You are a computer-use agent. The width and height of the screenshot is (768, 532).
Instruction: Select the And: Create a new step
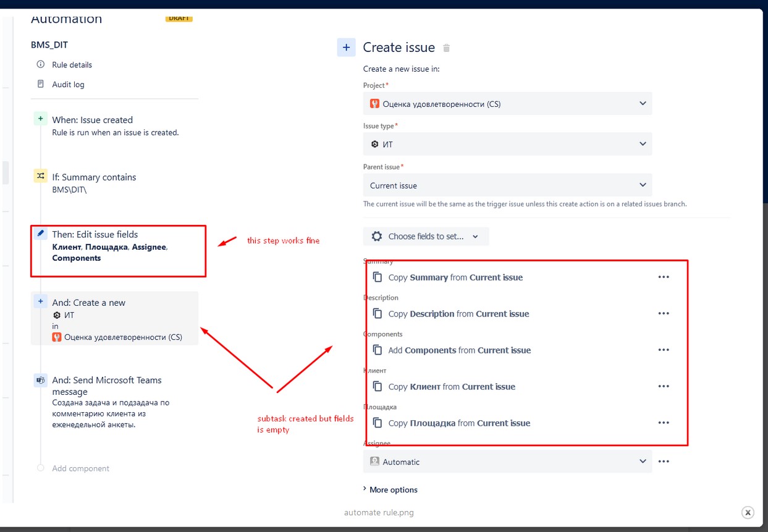tap(115, 318)
